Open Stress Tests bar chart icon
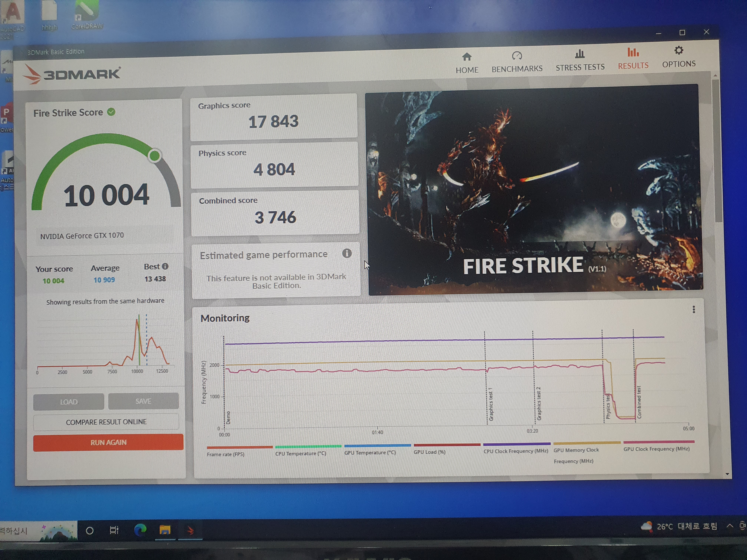 point(580,54)
